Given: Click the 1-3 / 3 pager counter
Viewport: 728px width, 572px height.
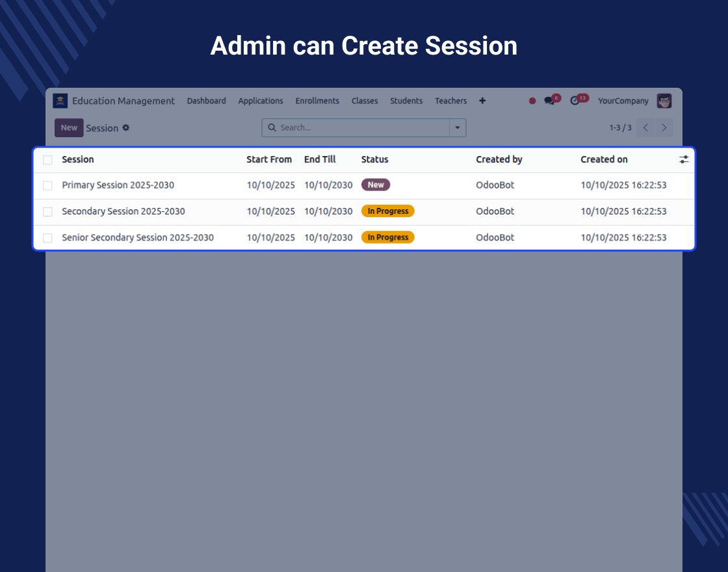Looking at the screenshot, I should point(620,127).
